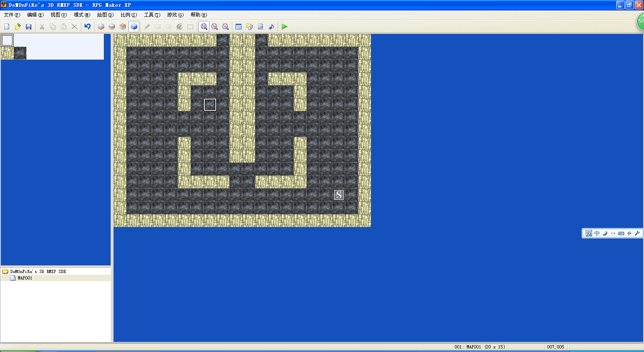The width and height of the screenshot is (644, 352).
Task: Open the Script Editor icon
Action: point(260,27)
